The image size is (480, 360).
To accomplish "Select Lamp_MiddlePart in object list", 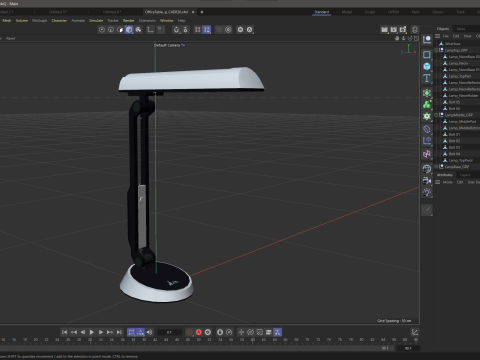I will point(462,121).
